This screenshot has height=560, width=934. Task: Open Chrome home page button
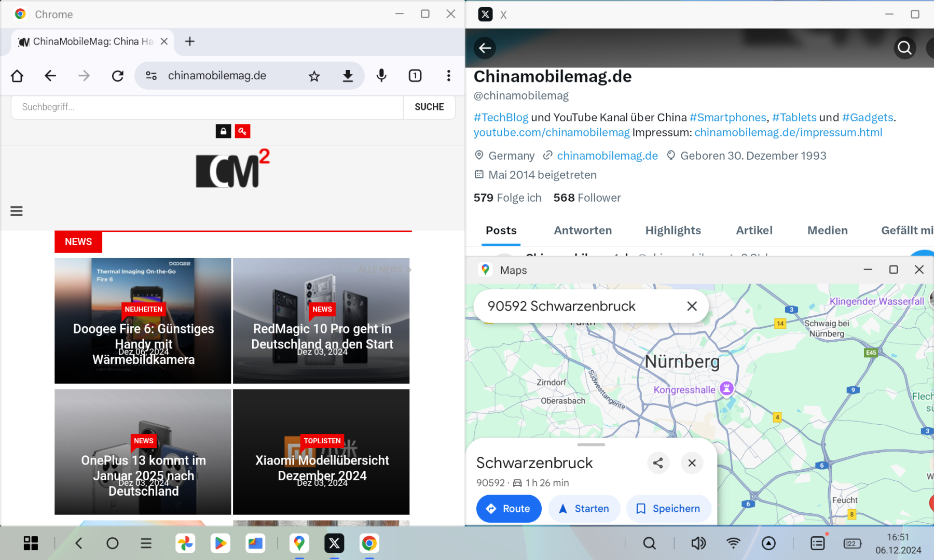click(x=17, y=76)
